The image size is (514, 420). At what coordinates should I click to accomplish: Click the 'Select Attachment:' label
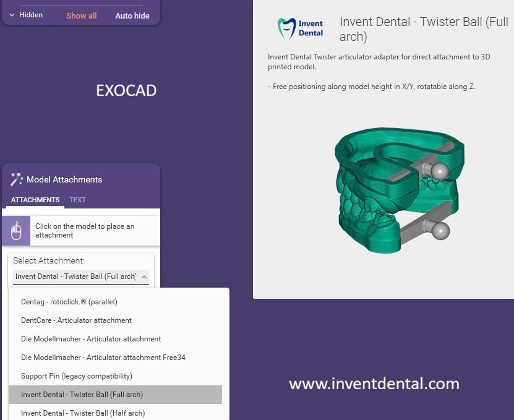pos(48,260)
